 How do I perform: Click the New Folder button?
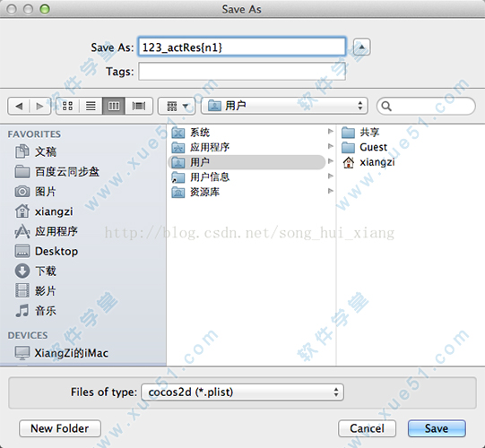(x=60, y=428)
